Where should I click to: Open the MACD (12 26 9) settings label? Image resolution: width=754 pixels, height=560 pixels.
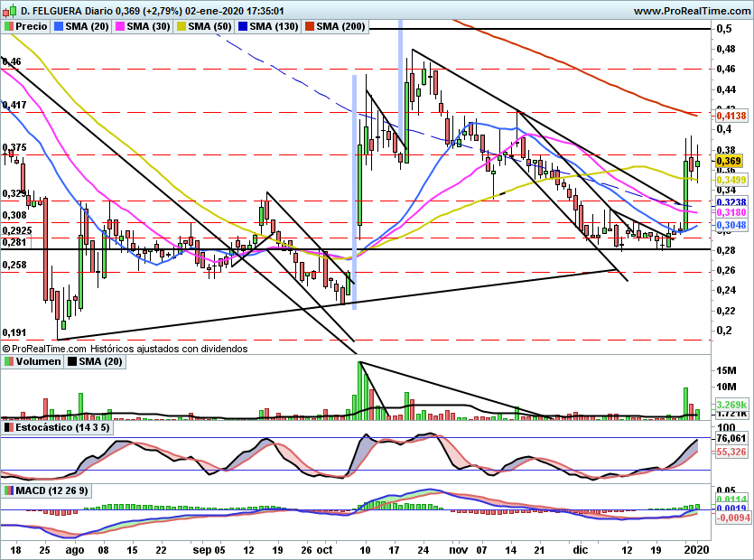click(54, 490)
